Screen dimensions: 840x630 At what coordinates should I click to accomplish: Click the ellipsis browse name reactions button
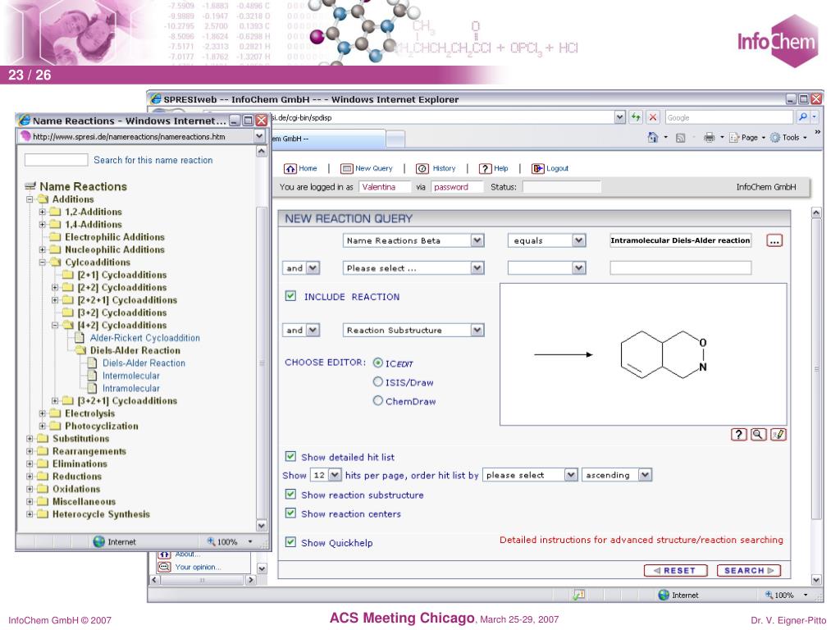(774, 240)
